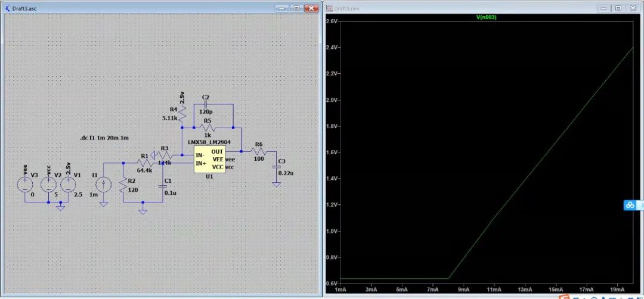Screen dimensions: 644x299
Task: Click the 120p capacitor value
Action: click(205, 111)
